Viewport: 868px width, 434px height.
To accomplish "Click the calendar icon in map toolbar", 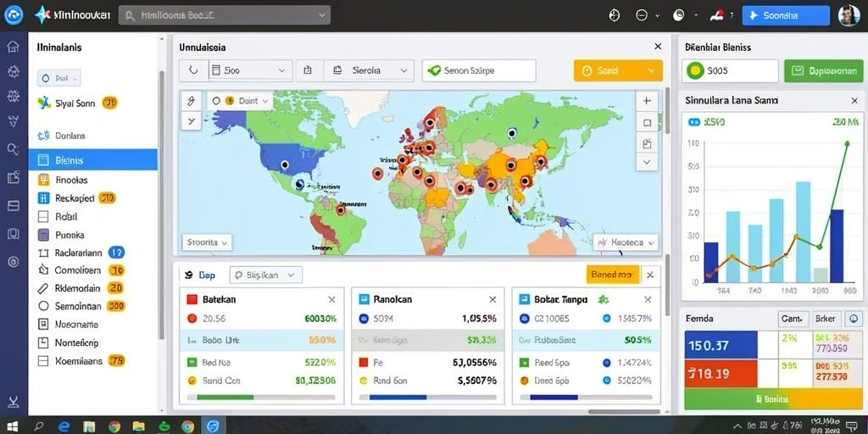I will coord(309,71).
